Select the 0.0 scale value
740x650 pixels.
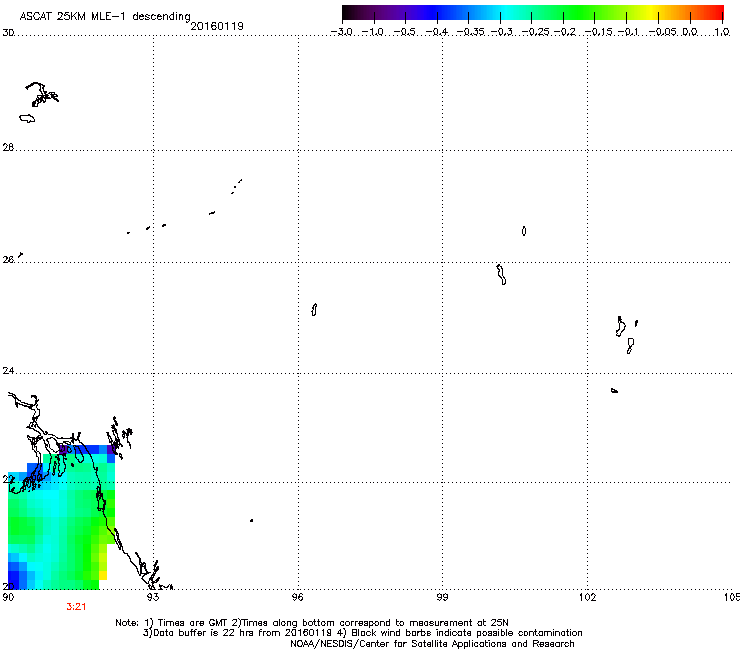pos(690,32)
